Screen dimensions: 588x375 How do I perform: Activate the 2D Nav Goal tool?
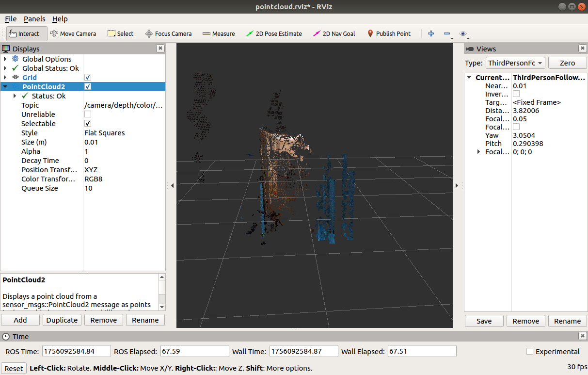coord(334,33)
